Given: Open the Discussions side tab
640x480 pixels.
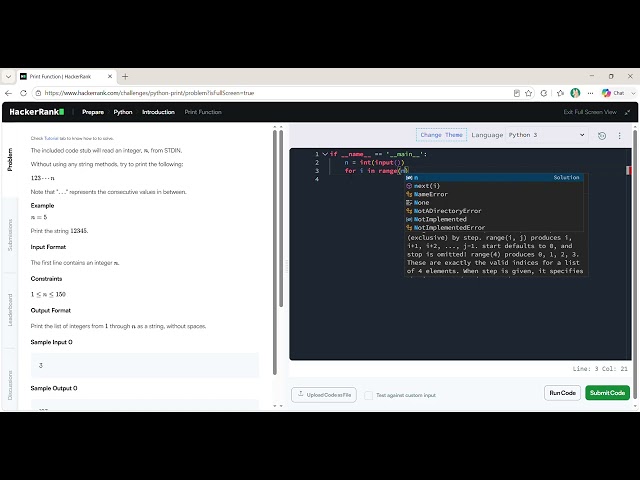Looking at the screenshot, I should (x=10, y=385).
